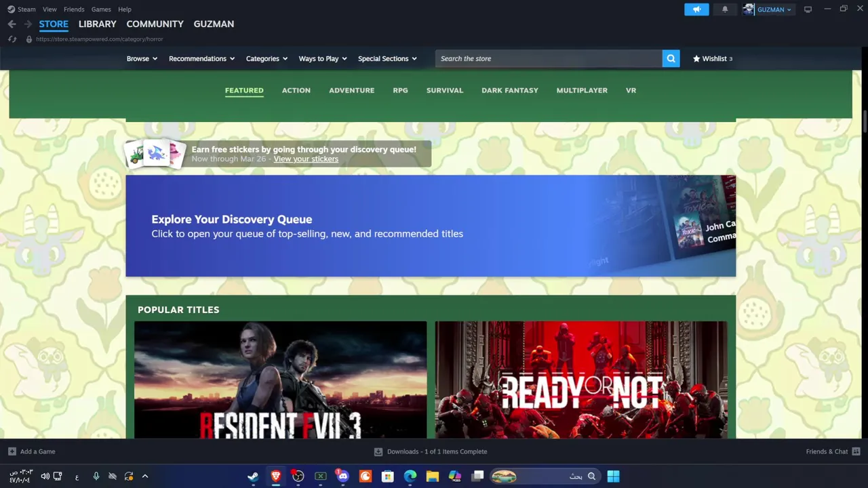This screenshot has width=868, height=488.
Task: Open the Wishlist link
Action: coord(714,58)
